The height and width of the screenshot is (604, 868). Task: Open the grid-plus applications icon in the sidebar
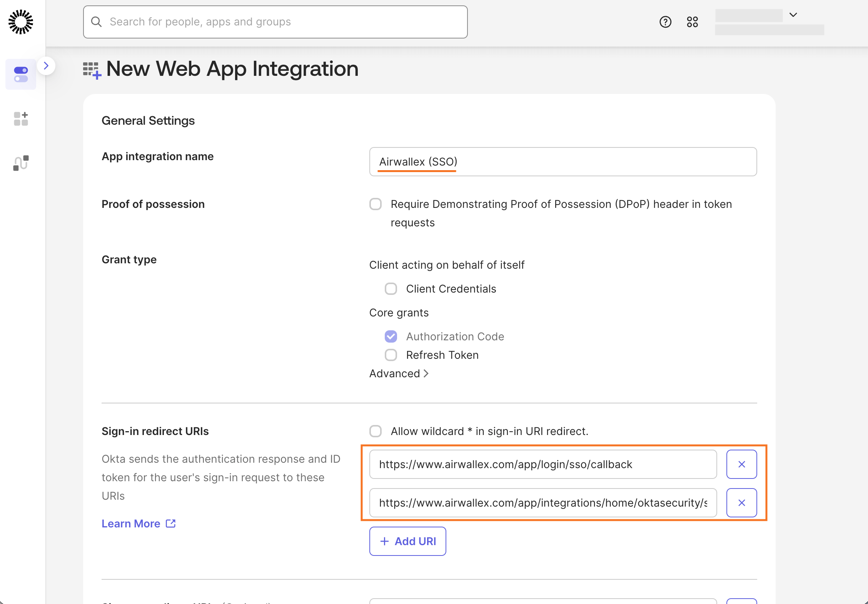[21, 119]
